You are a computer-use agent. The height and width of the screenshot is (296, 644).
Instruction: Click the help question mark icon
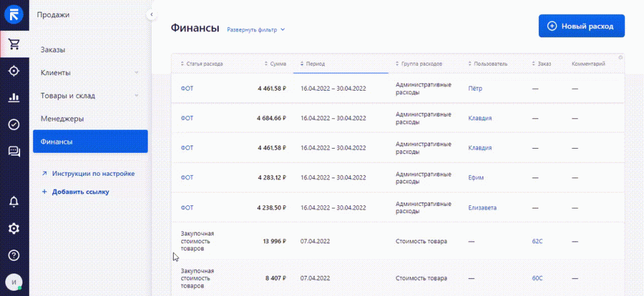[x=14, y=255]
